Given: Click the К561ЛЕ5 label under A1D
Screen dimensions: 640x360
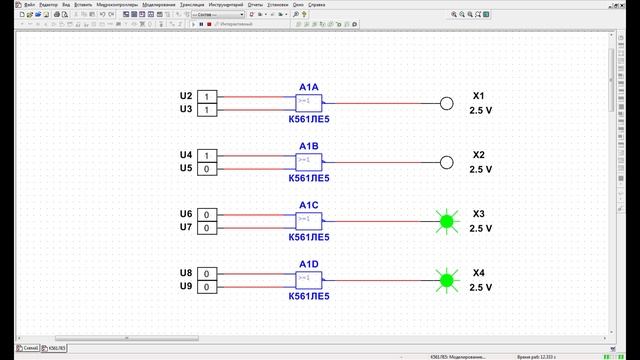Looking at the screenshot, I should point(309,296).
